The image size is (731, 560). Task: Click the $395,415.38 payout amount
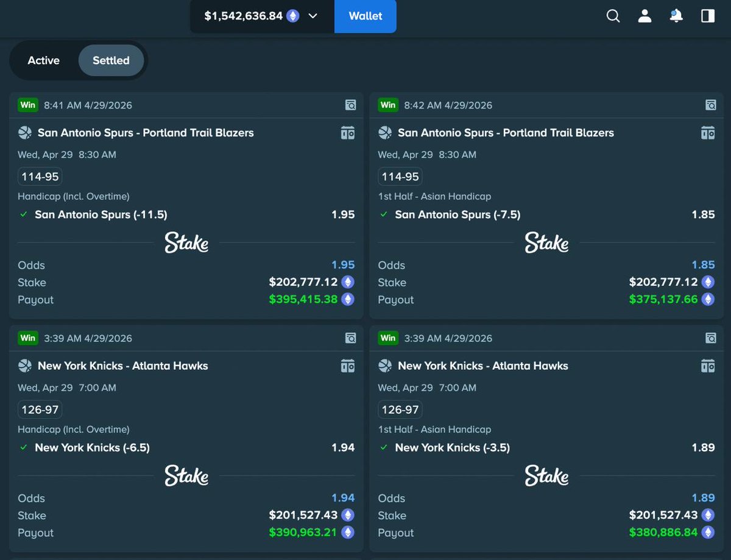click(303, 299)
